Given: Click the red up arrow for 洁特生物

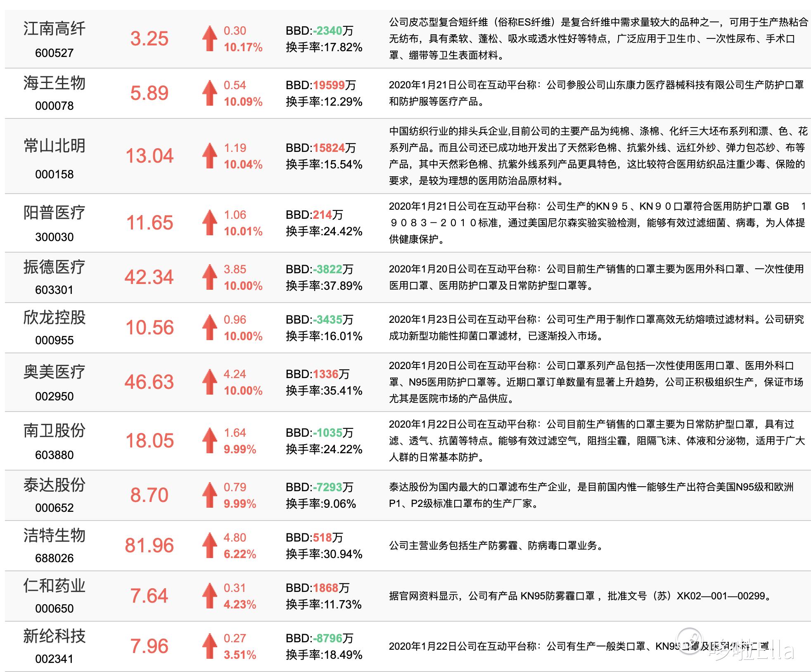Looking at the screenshot, I should click(209, 545).
